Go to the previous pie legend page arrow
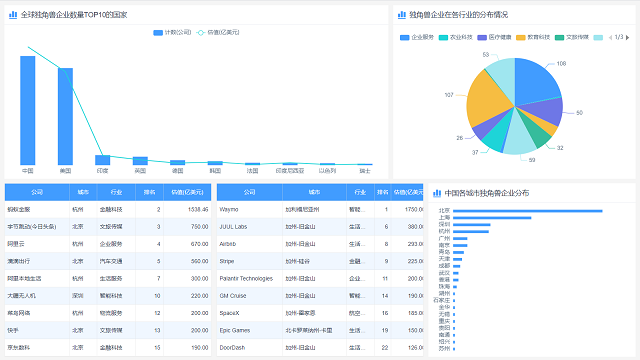 coord(610,38)
